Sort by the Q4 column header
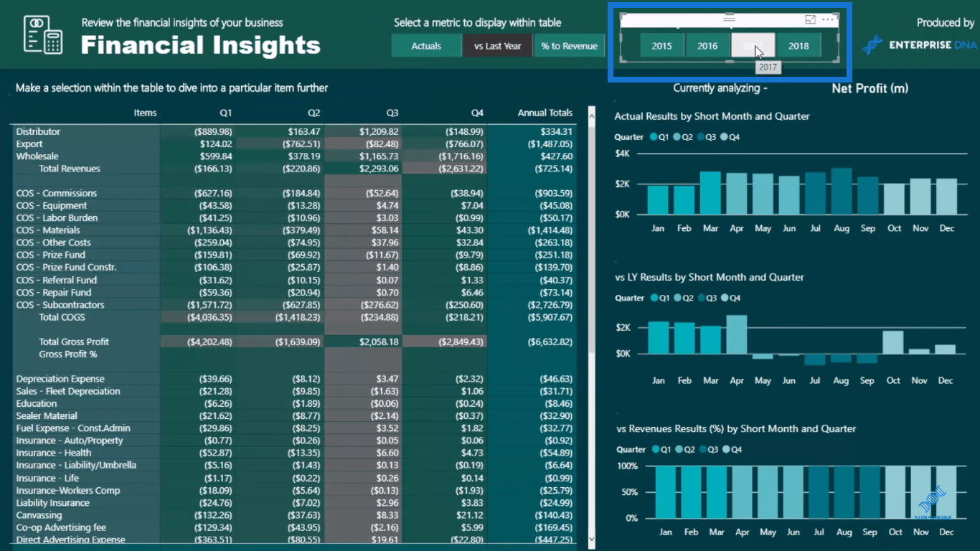 point(477,113)
